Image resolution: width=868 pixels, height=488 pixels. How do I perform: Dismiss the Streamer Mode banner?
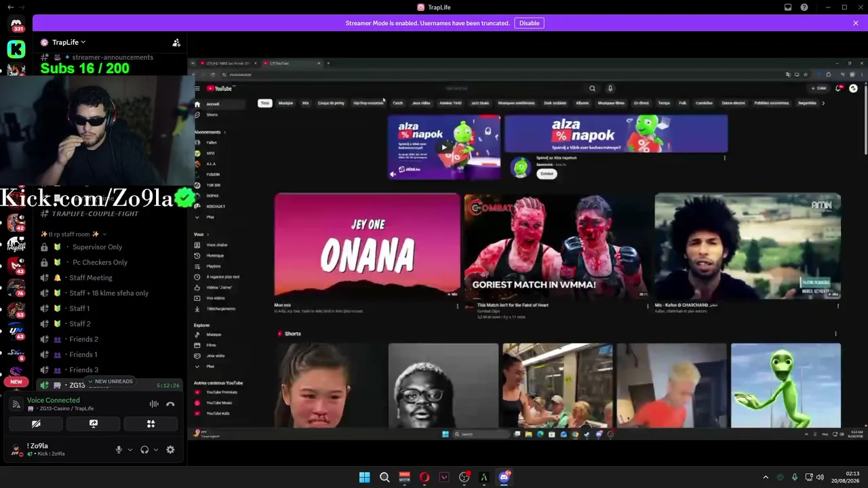coord(856,23)
